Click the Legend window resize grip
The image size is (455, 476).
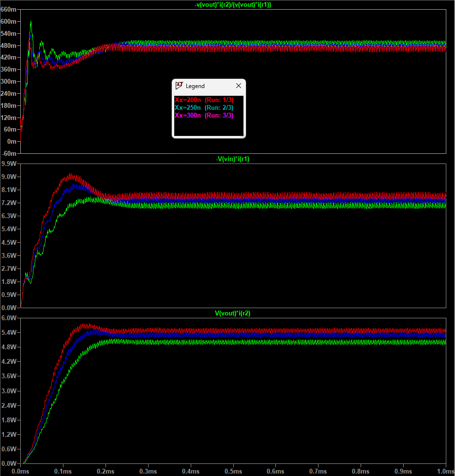(x=243, y=136)
